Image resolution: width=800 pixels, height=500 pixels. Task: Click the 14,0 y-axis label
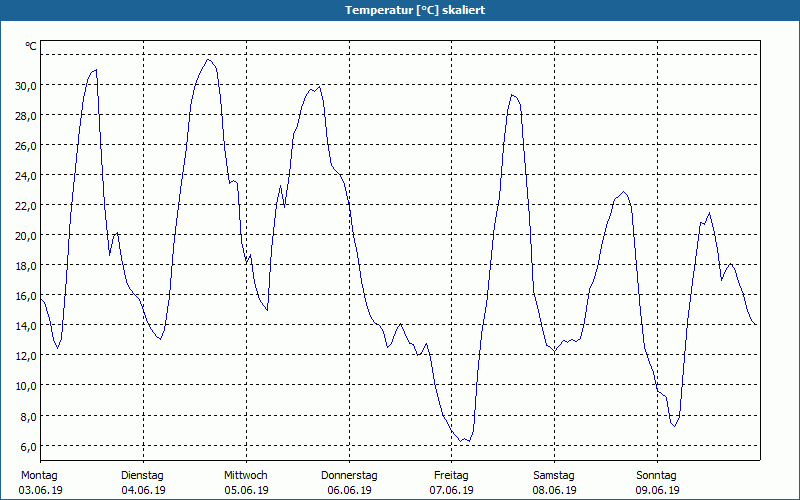point(26,326)
